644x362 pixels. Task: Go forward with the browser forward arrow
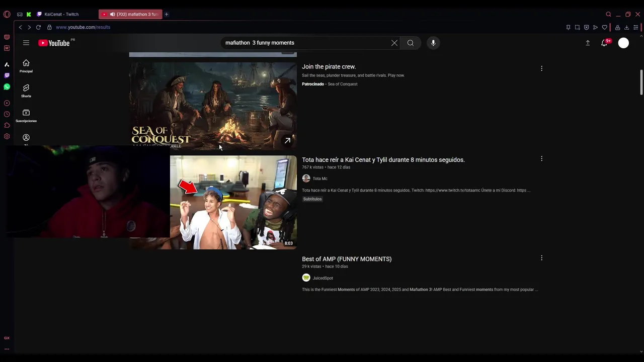(x=29, y=27)
